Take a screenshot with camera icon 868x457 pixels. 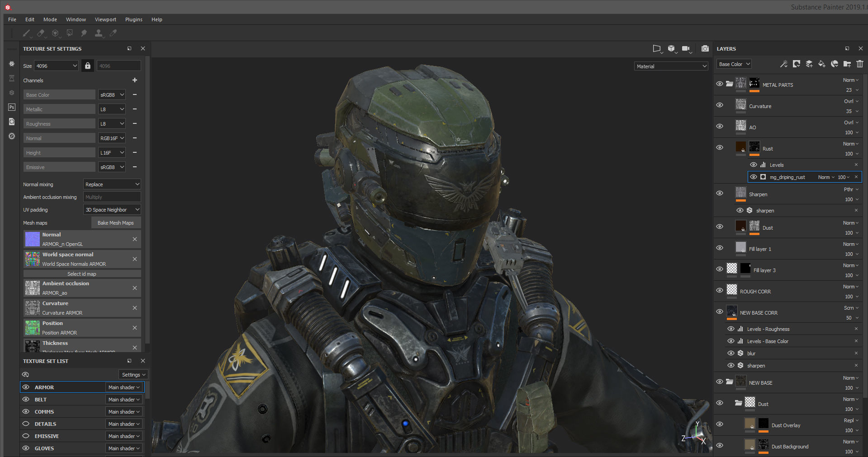705,48
